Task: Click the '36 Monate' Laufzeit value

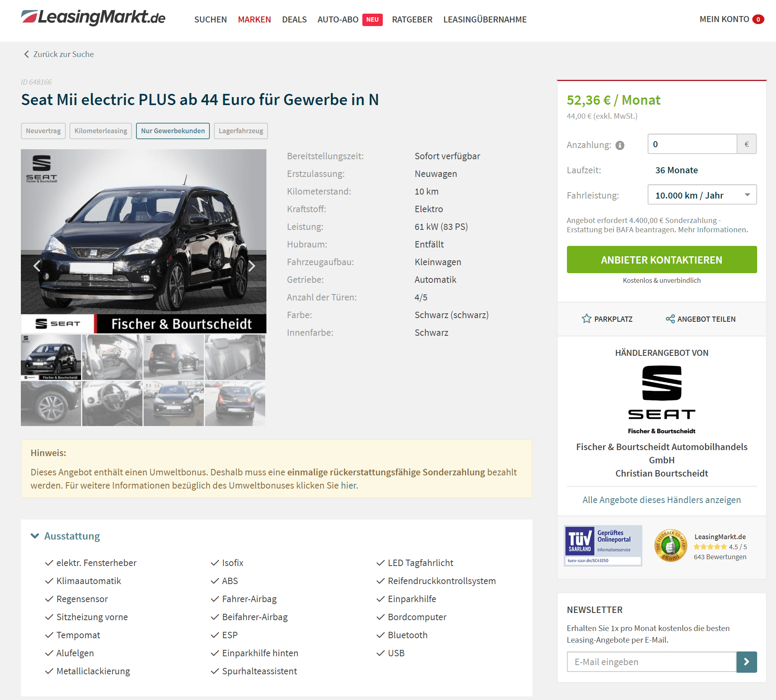Action: pyautogui.click(x=676, y=170)
